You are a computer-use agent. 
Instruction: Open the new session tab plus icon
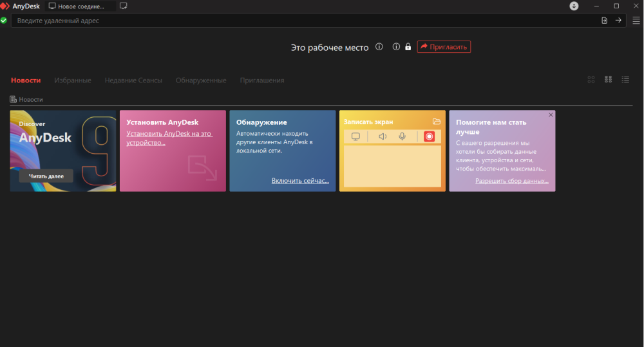(x=123, y=6)
